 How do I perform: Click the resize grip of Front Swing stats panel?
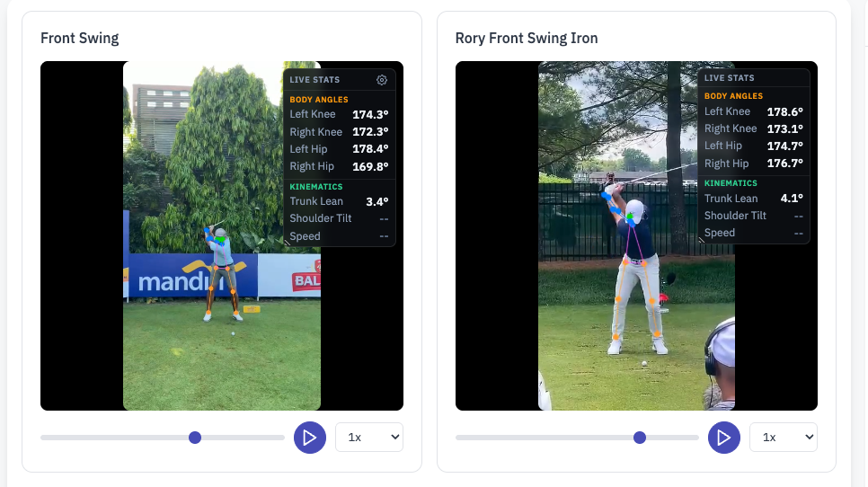click(x=288, y=243)
